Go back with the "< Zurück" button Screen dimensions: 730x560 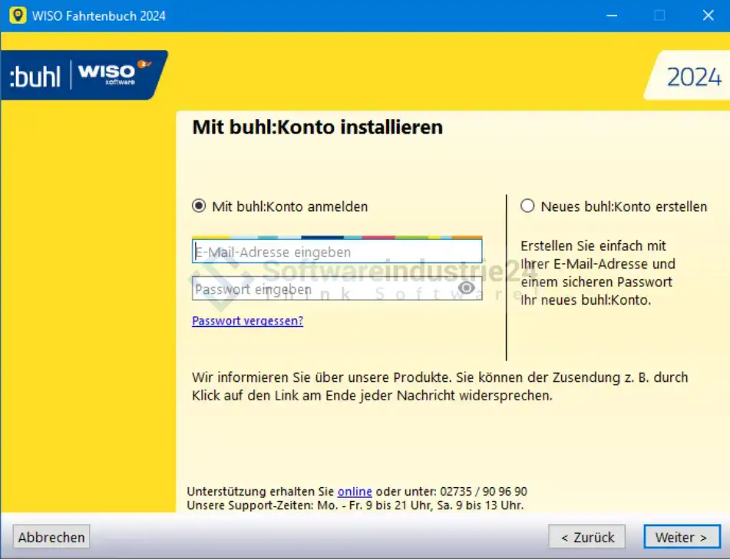tap(587, 537)
